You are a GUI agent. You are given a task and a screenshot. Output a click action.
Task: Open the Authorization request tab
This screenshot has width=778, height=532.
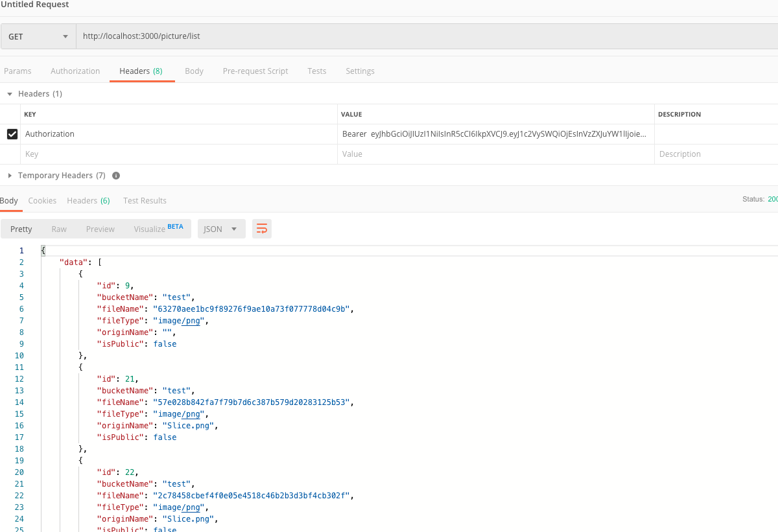[x=75, y=71]
